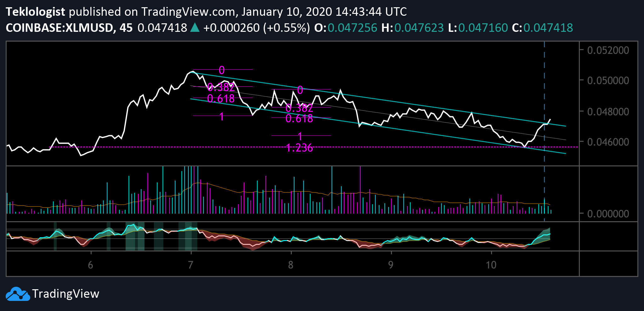This screenshot has width=644, height=311.
Task: Click the open value O:0.047256
Action: coord(346,28)
